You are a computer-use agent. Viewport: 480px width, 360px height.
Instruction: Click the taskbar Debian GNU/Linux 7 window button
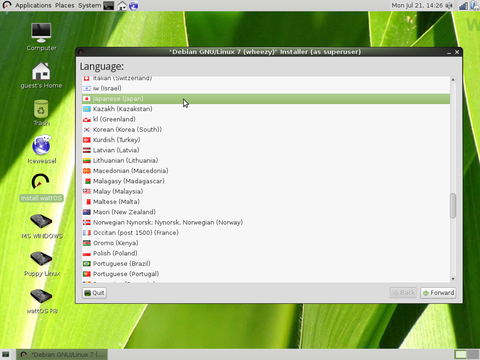(62, 354)
